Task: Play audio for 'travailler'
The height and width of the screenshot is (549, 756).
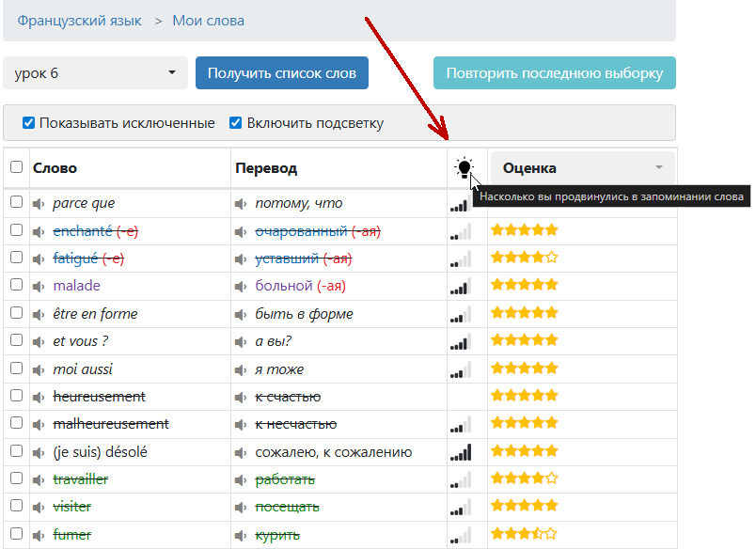Action: (39, 480)
